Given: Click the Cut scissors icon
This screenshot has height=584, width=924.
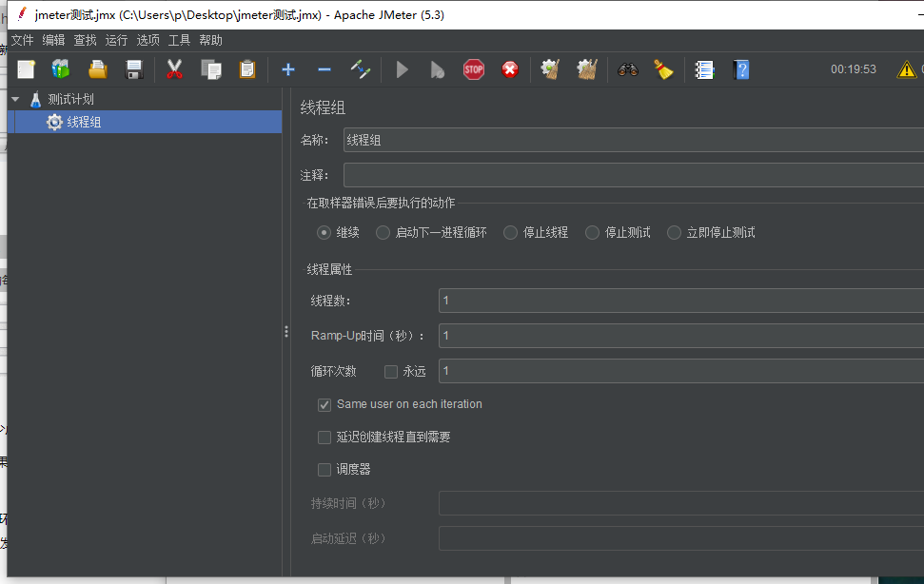Looking at the screenshot, I should (x=174, y=69).
